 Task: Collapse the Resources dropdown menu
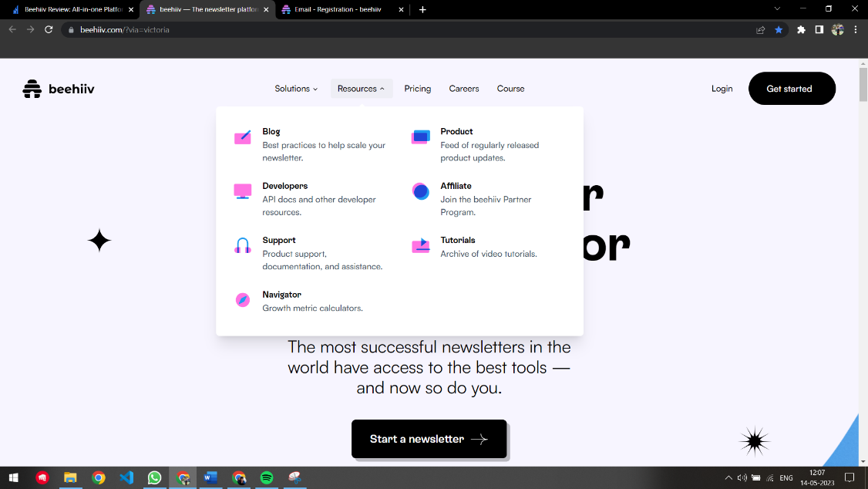point(362,89)
